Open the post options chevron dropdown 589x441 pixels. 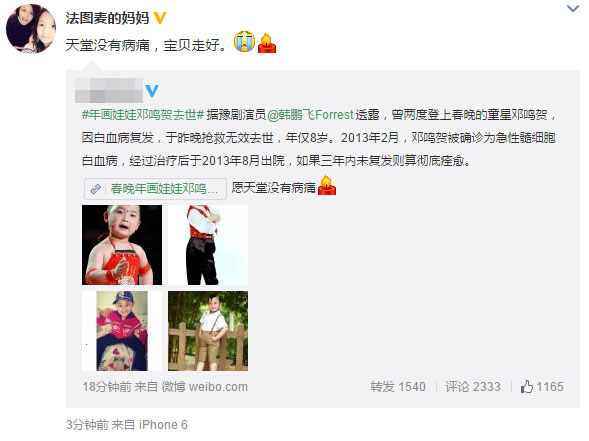(572, 8)
